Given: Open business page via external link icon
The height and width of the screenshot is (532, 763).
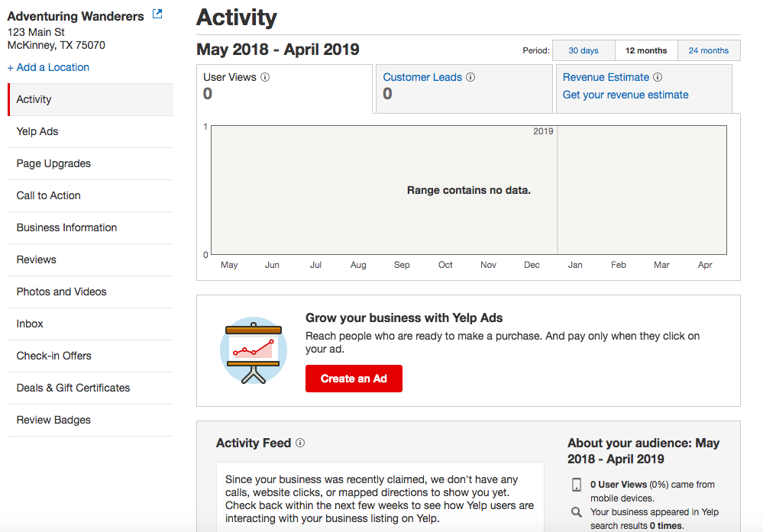Looking at the screenshot, I should pos(157,13).
